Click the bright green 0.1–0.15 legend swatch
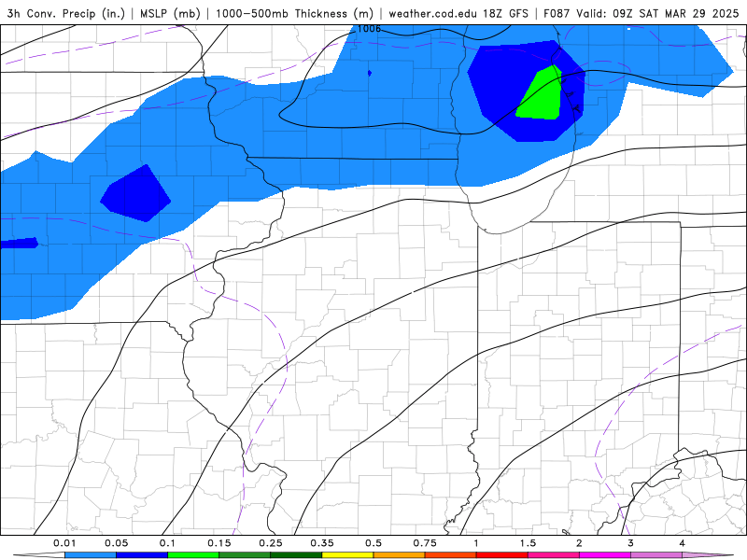The image size is (747, 560). click(193, 555)
